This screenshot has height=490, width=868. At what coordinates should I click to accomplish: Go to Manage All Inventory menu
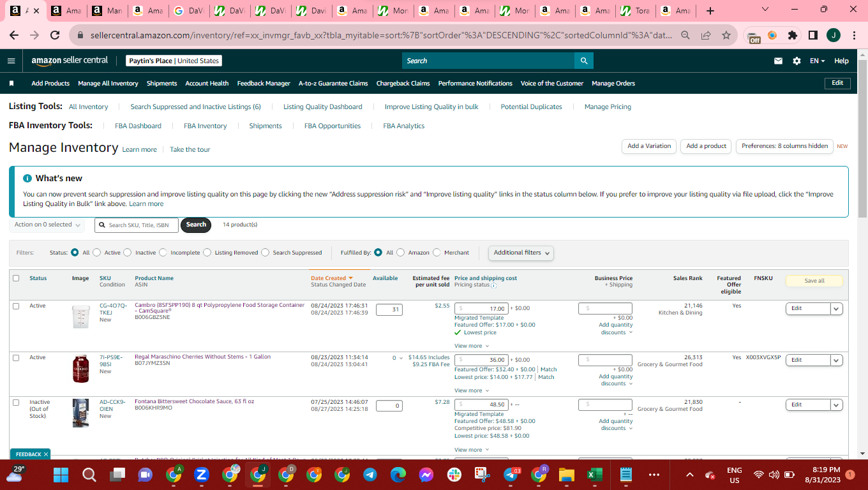[108, 84]
